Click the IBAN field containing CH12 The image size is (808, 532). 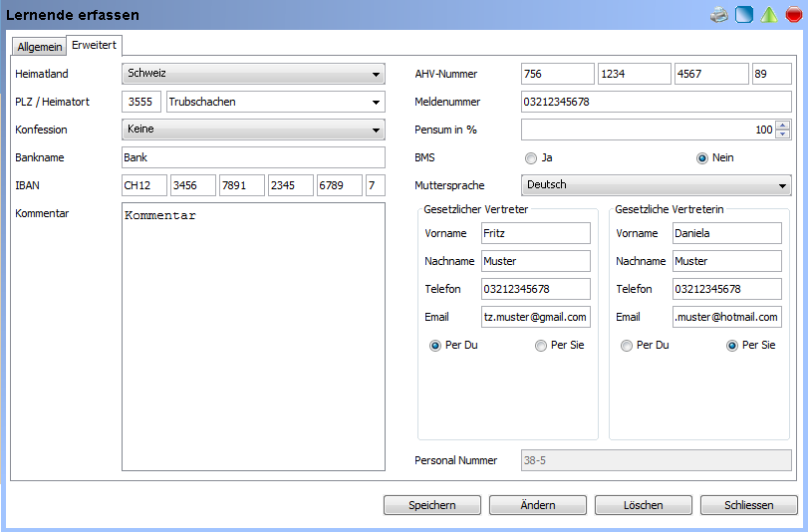(144, 185)
